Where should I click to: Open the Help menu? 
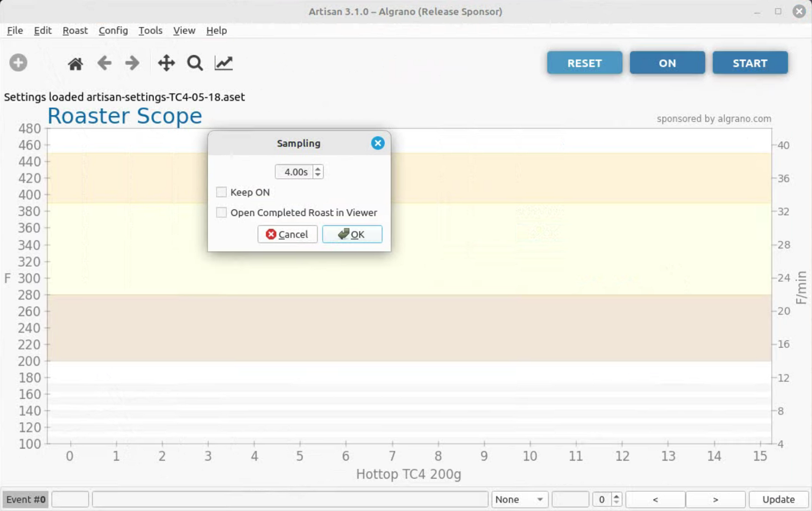click(216, 30)
